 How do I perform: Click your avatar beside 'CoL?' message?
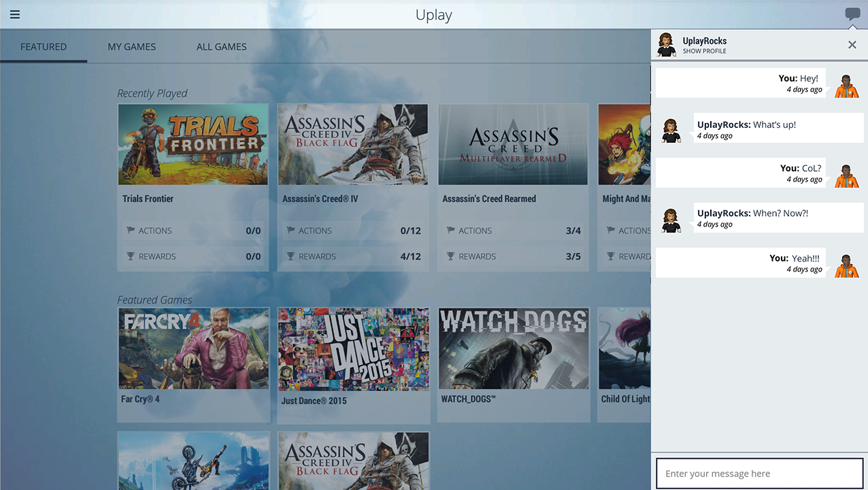click(x=847, y=176)
